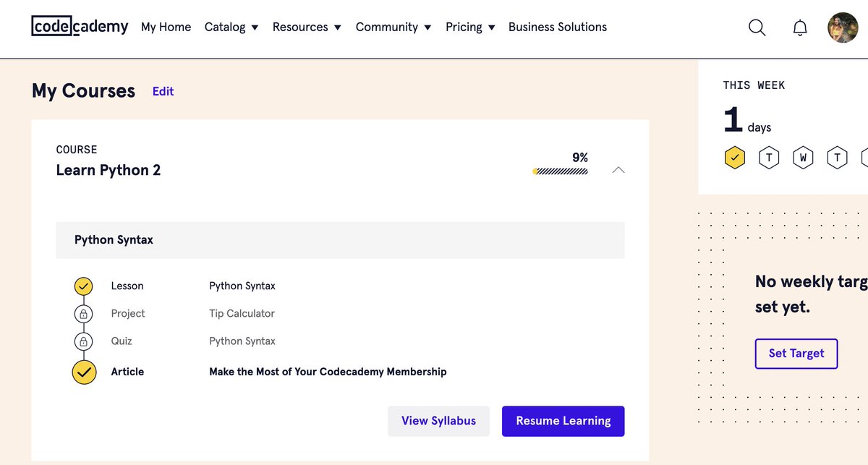Expand the Catalog dropdown menu

coord(231,27)
